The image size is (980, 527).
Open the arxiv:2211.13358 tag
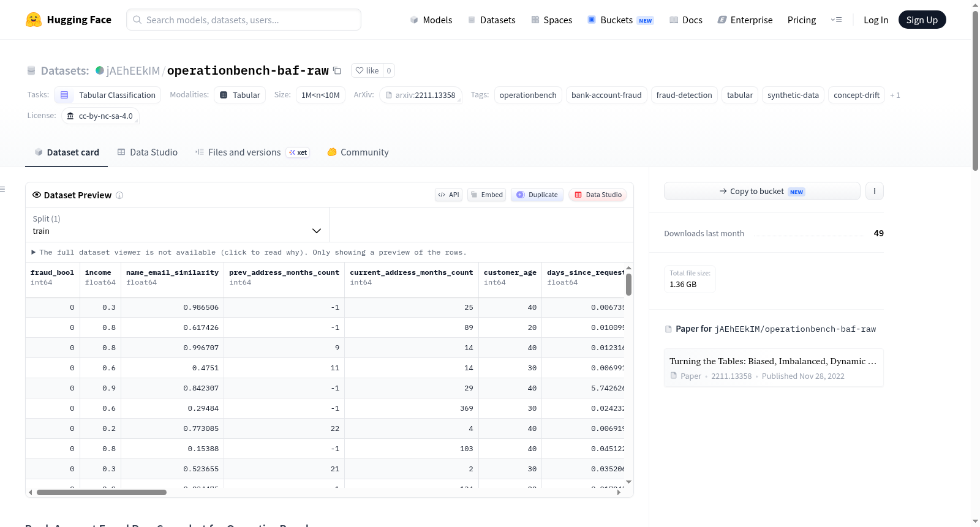421,95
